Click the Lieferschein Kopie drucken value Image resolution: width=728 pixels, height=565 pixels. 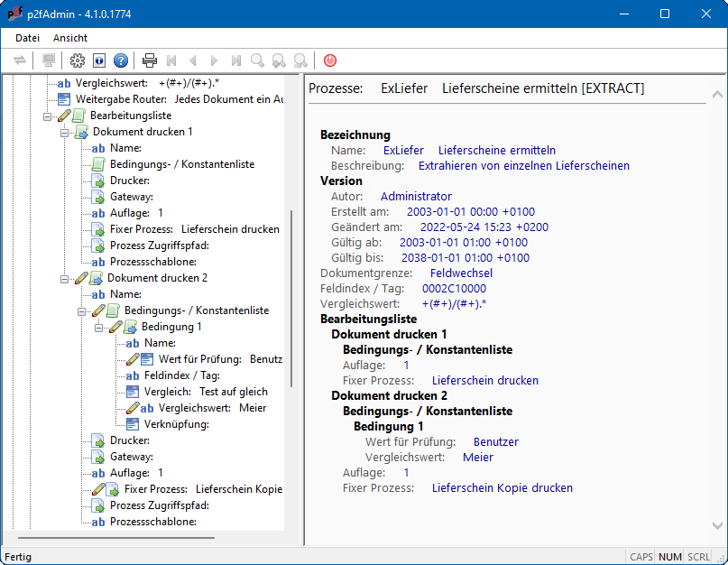point(502,488)
